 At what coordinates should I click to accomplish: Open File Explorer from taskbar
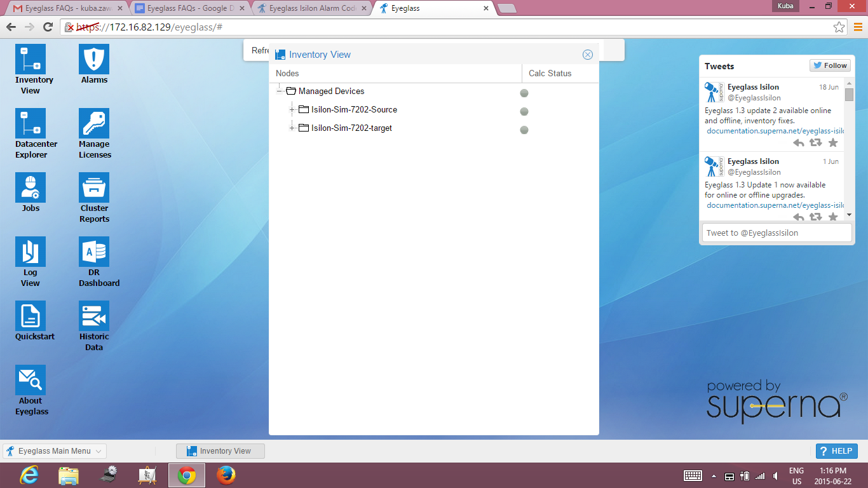(69, 475)
